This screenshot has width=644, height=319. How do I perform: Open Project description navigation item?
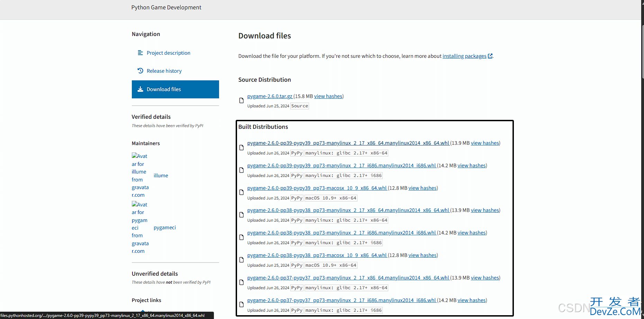[x=168, y=53]
